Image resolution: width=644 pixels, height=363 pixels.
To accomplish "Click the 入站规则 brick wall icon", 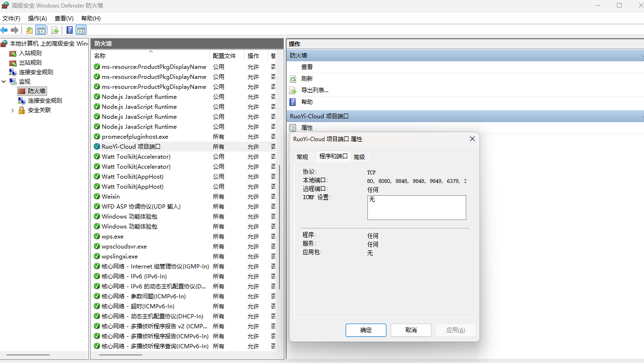I will (x=13, y=53).
